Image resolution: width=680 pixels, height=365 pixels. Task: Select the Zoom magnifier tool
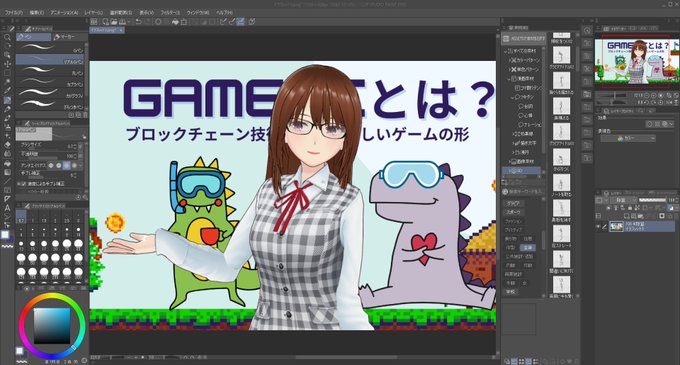[x=7, y=37]
